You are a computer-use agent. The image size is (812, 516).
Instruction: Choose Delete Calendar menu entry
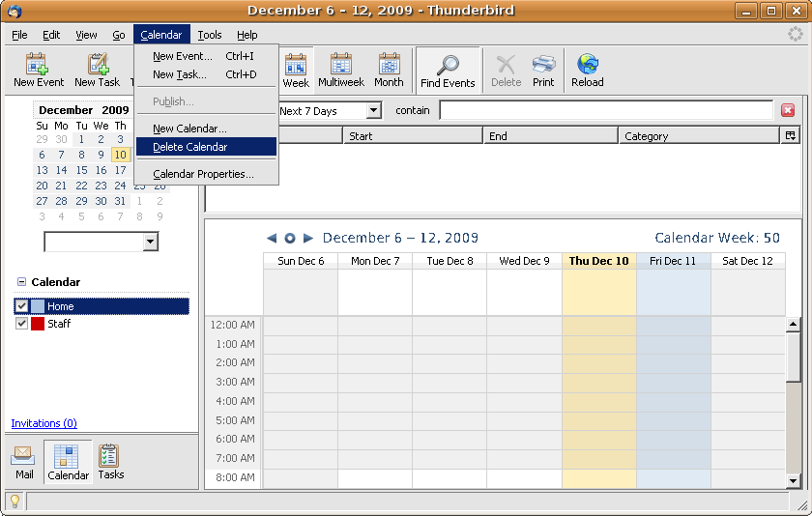tap(206, 147)
